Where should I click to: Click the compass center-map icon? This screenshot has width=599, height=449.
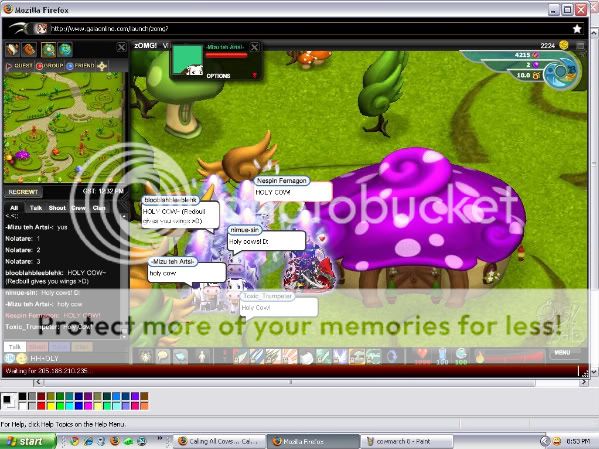click(x=102, y=66)
